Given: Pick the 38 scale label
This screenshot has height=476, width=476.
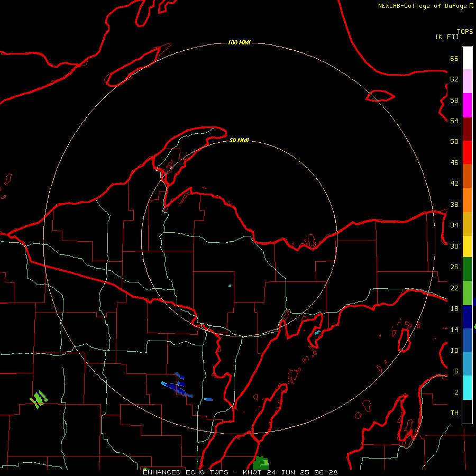Looking at the screenshot, I should click(454, 204).
